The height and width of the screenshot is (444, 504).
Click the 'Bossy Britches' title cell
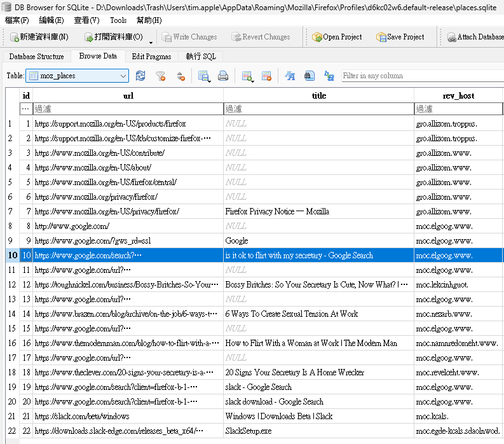(318, 284)
